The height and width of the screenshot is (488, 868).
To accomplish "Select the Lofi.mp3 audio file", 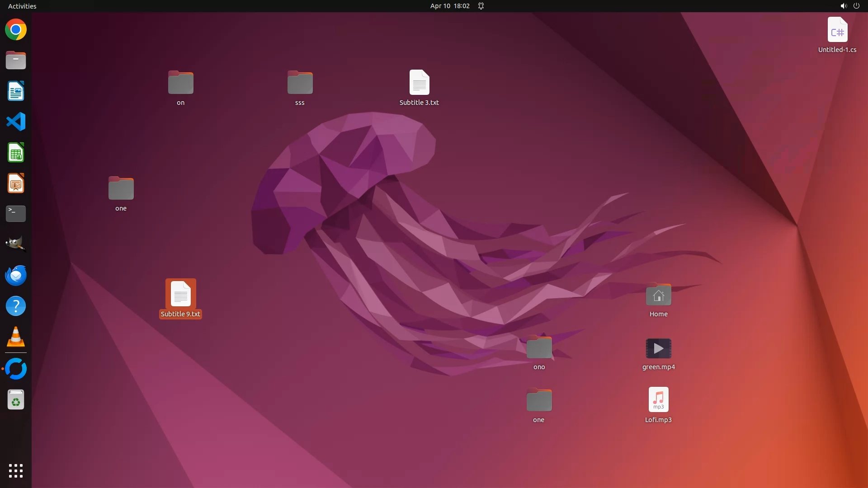I will pos(658,400).
